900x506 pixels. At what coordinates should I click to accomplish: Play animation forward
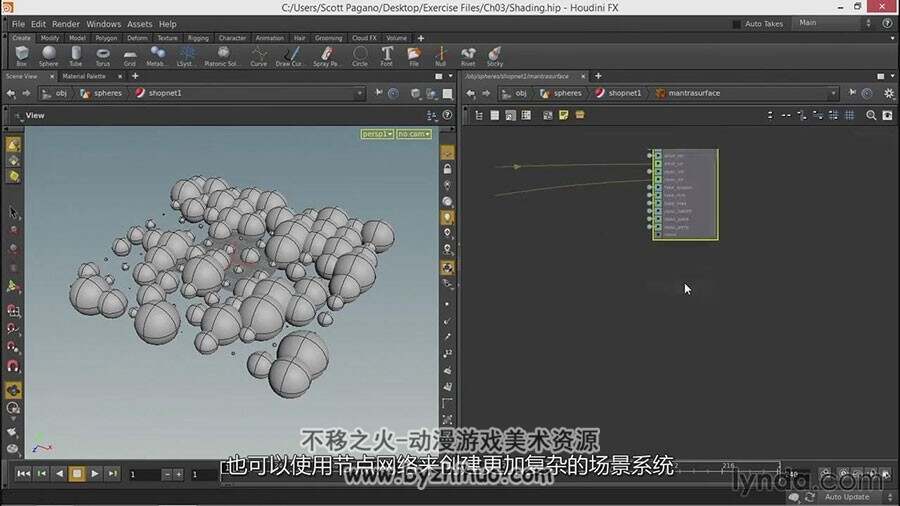pyautogui.click(x=95, y=473)
